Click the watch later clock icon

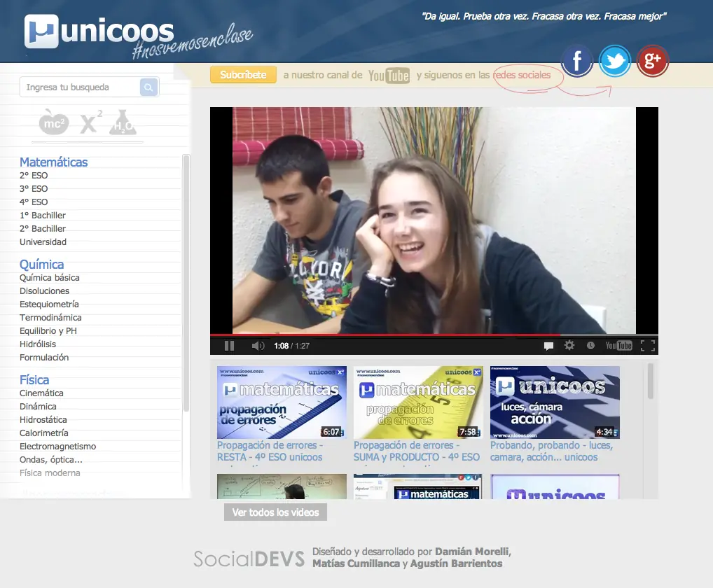click(x=590, y=345)
